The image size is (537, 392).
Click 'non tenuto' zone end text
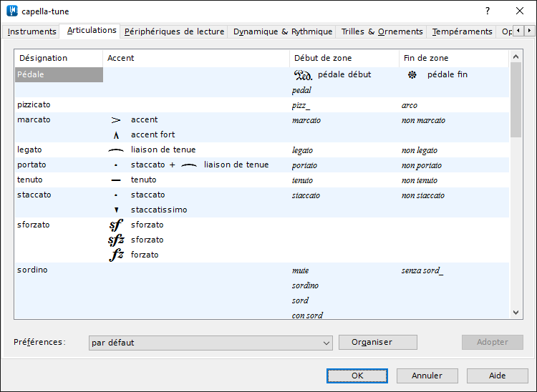[x=420, y=180]
